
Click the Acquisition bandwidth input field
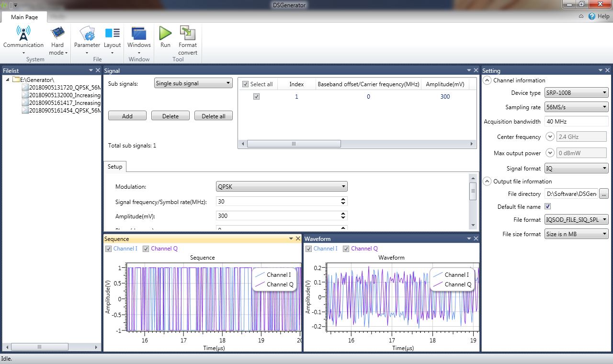577,121
